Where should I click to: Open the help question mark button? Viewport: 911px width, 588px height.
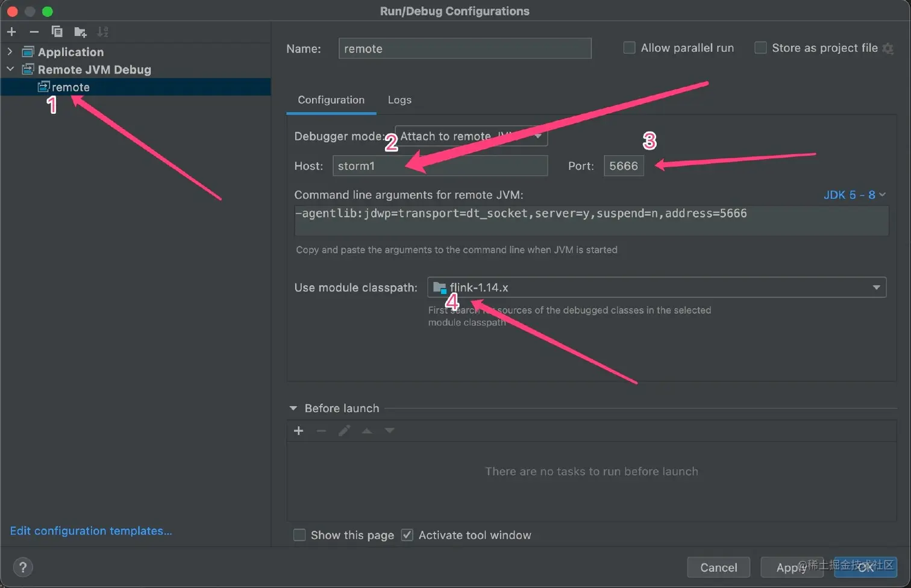tap(23, 567)
